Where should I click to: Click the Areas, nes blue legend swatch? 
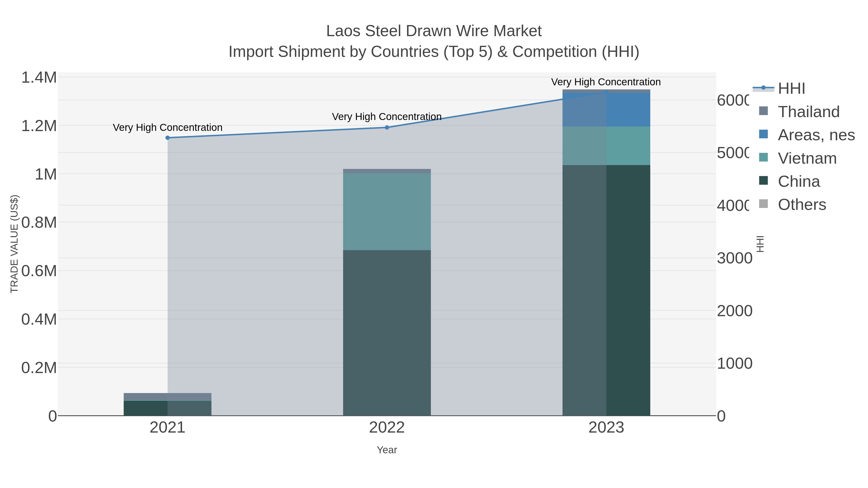pos(763,134)
